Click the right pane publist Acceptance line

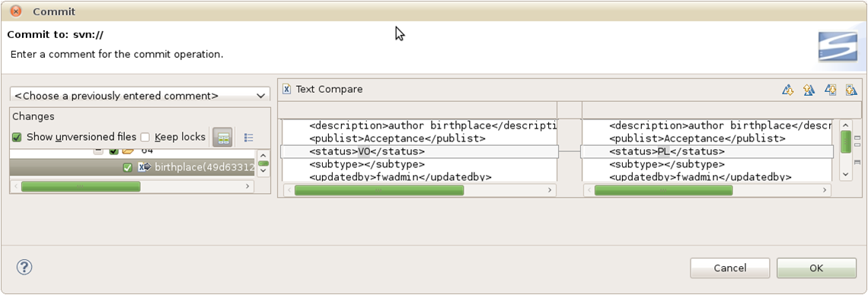(697, 138)
